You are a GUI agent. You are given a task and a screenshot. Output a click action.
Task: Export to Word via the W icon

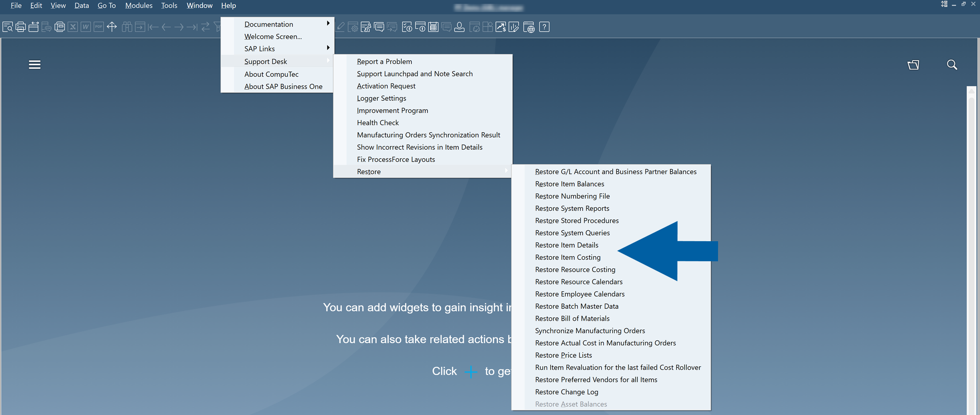(x=86, y=27)
